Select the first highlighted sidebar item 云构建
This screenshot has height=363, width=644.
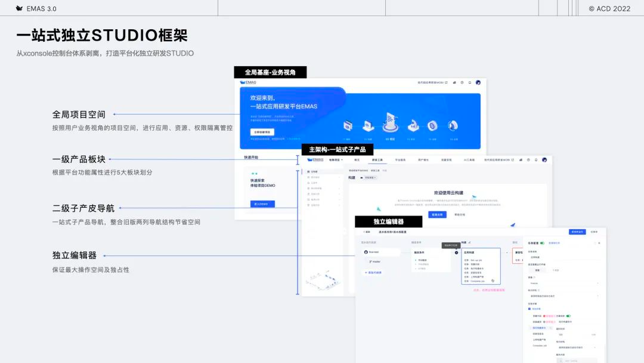[323, 171]
